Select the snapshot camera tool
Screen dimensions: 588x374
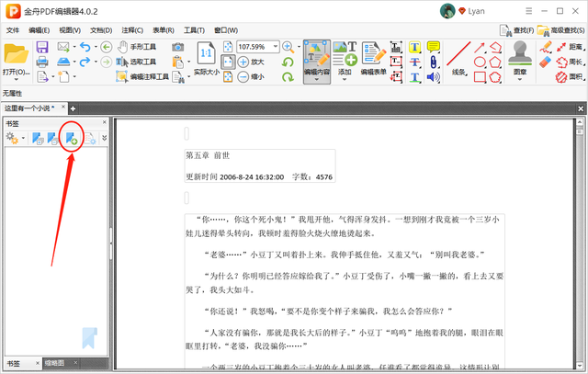[x=178, y=46]
